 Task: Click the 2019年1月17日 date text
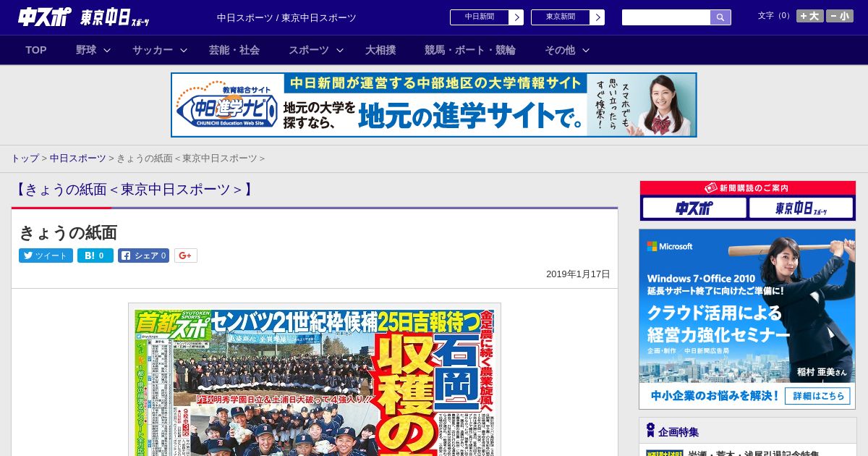coord(578,274)
